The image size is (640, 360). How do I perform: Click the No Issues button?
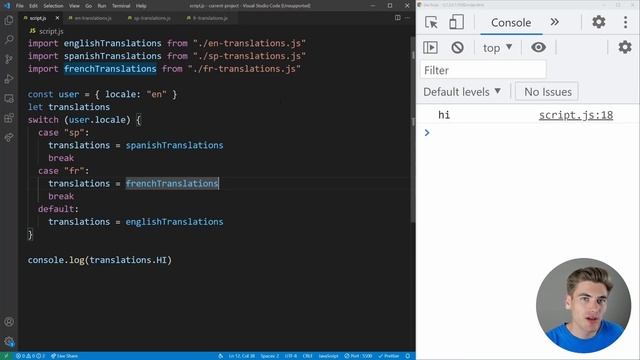point(547,92)
